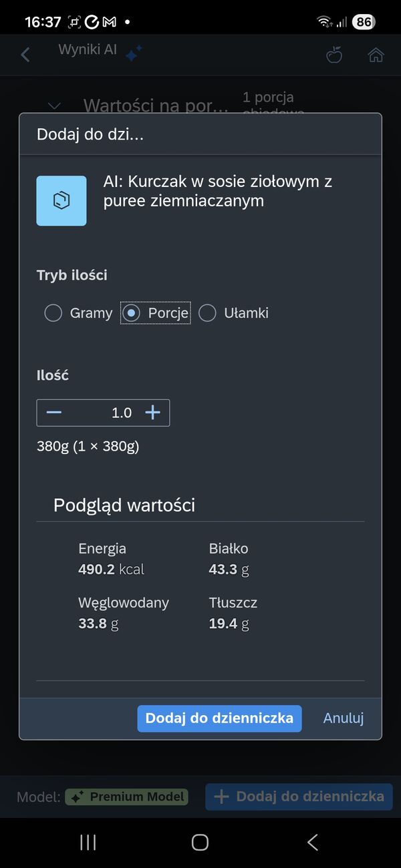
Task: Tap the back arrow next to Wyniki AI
Action: pos(25,54)
